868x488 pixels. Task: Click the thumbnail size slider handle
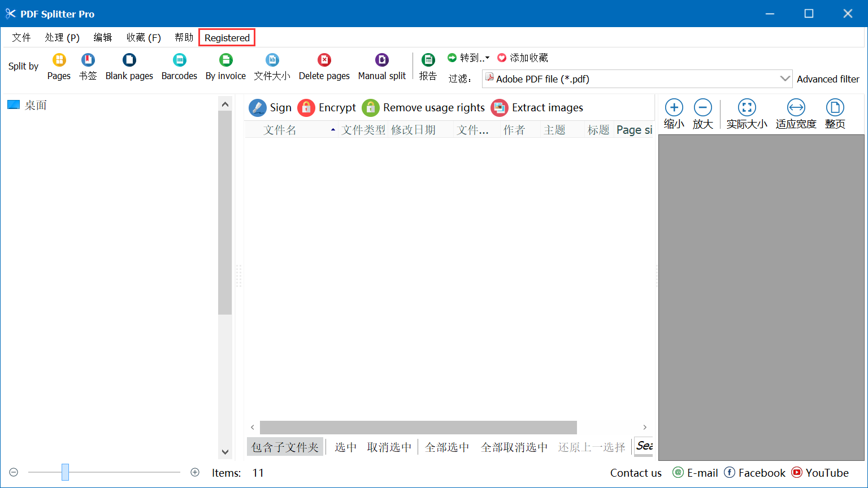(x=66, y=472)
